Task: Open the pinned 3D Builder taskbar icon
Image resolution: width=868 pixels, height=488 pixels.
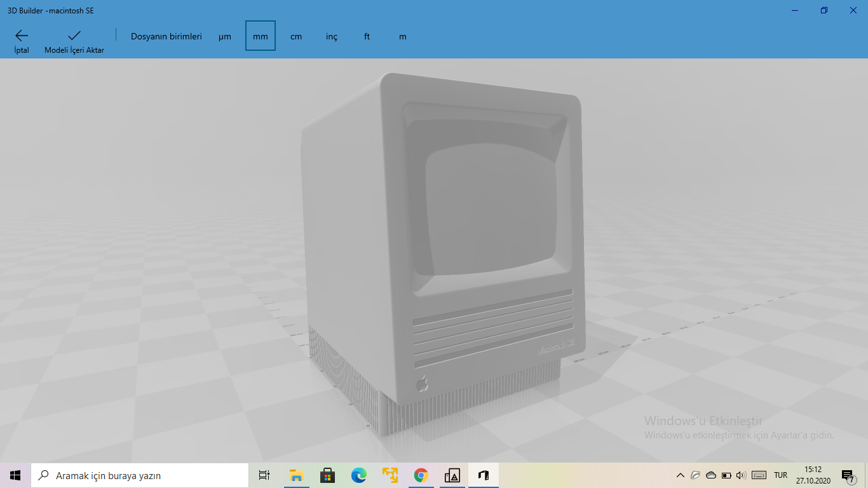Action: click(452, 475)
